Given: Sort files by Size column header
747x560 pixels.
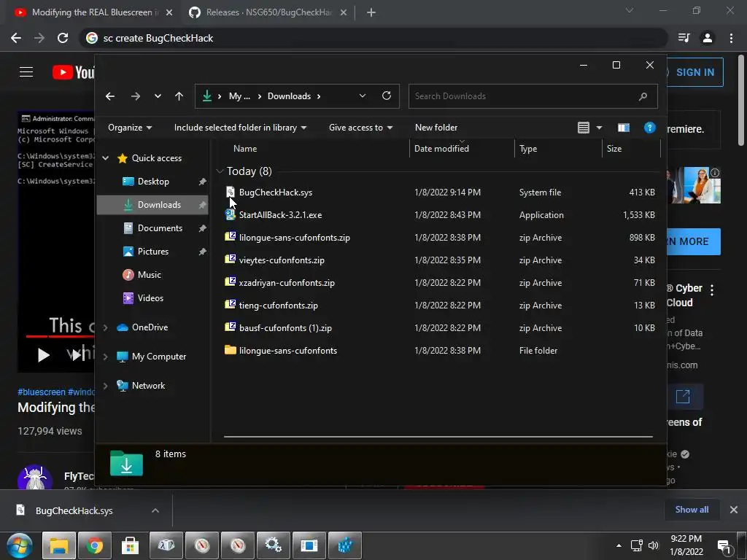Looking at the screenshot, I should coord(614,149).
